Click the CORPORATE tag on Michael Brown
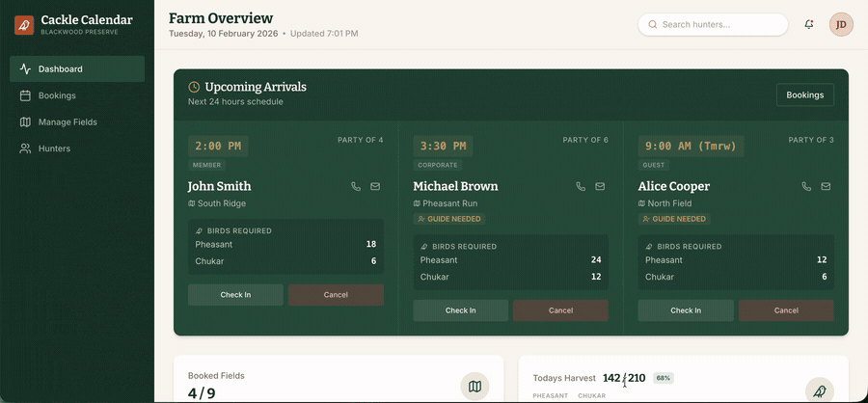The width and height of the screenshot is (868, 403). tap(438, 165)
